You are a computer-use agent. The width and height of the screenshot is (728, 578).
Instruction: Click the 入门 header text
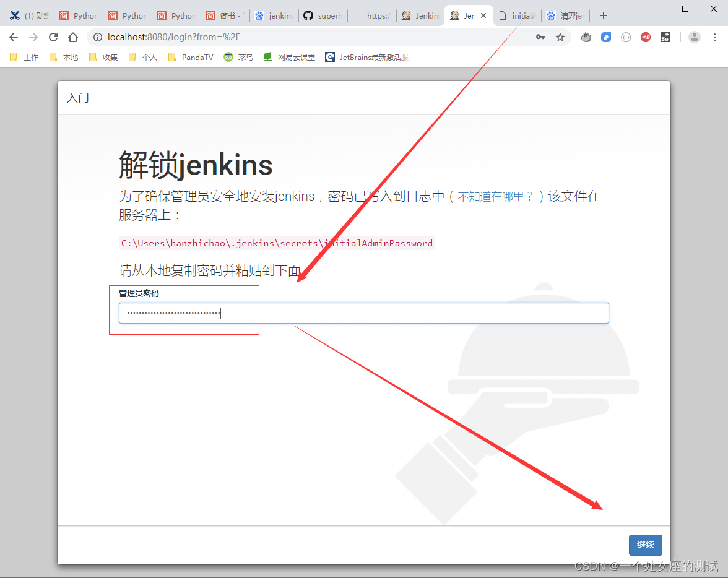pyautogui.click(x=78, y=98)
